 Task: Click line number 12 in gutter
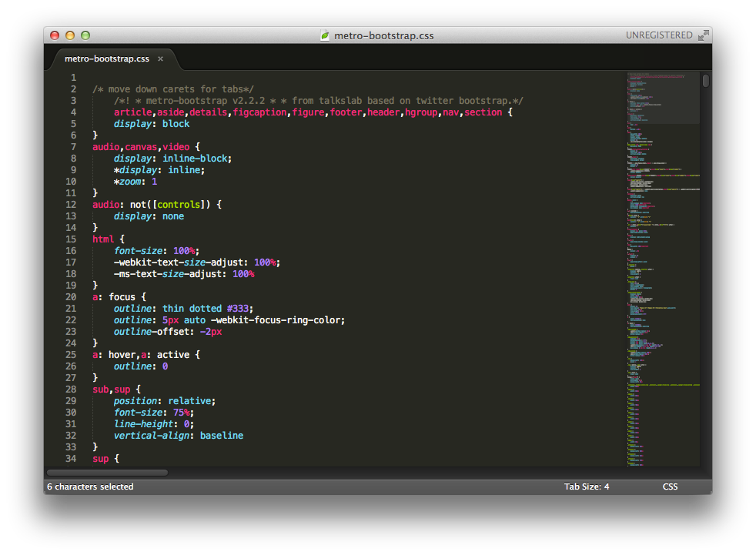[x=71, y=205]
